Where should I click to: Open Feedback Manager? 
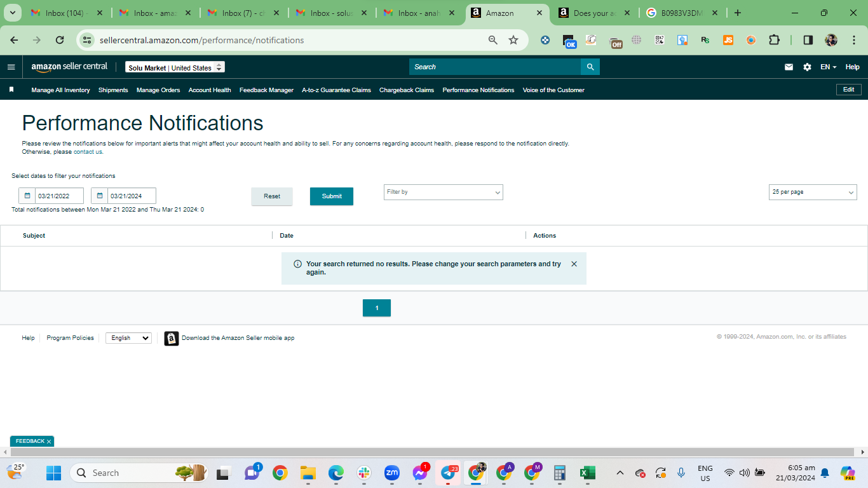pyautogui.click(x=266, y=90)
